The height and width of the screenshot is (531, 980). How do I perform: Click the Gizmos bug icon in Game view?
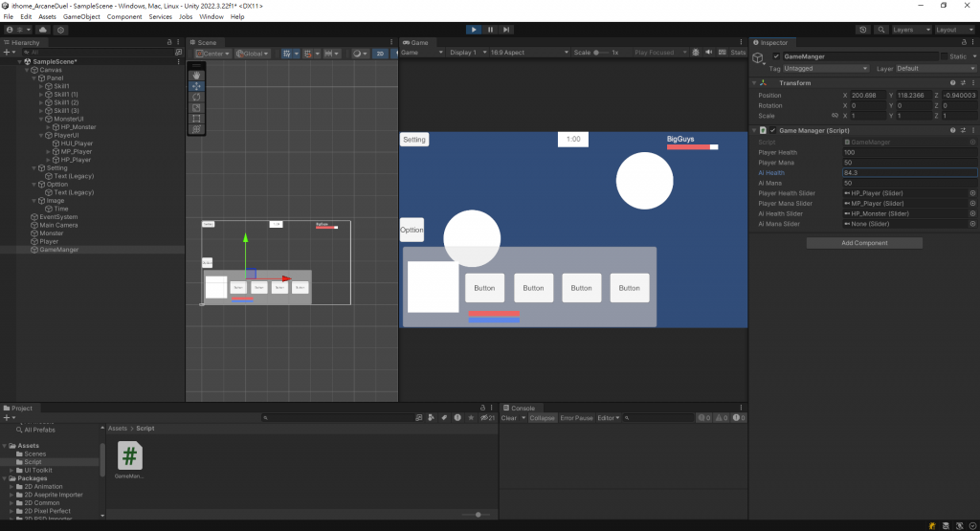[x=696, y=53]
